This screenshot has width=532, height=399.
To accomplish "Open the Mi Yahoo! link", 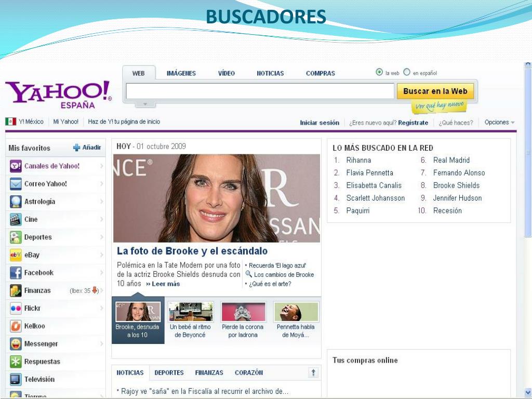I will 66,122.
